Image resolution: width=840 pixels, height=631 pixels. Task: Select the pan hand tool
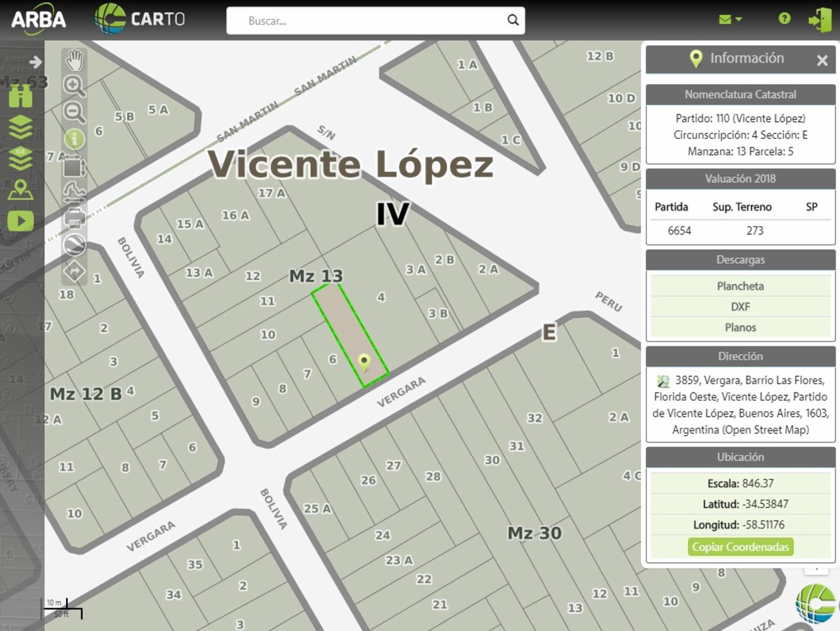click(74, 60)
